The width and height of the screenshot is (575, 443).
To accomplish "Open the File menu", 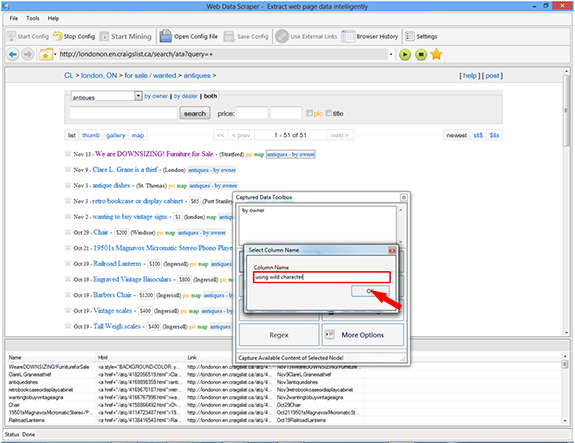I will point(14,18).
